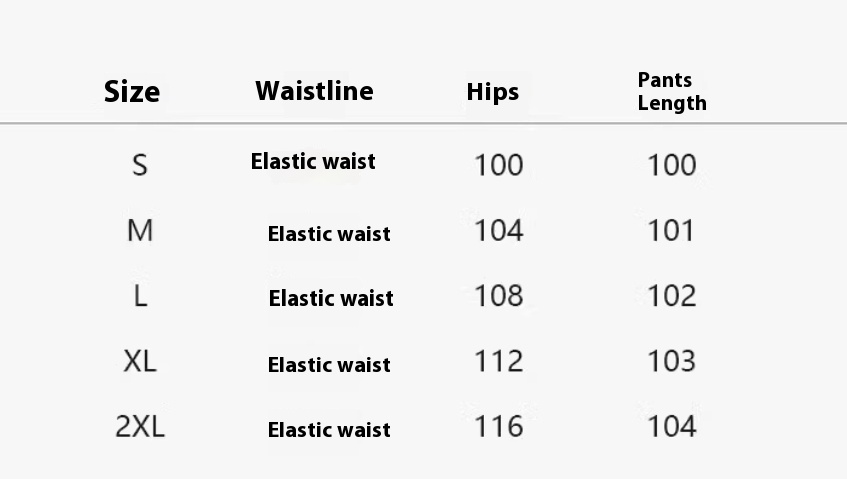847x479 pixels.
Task: Click the Hips column header
Action: coord(492,92)
